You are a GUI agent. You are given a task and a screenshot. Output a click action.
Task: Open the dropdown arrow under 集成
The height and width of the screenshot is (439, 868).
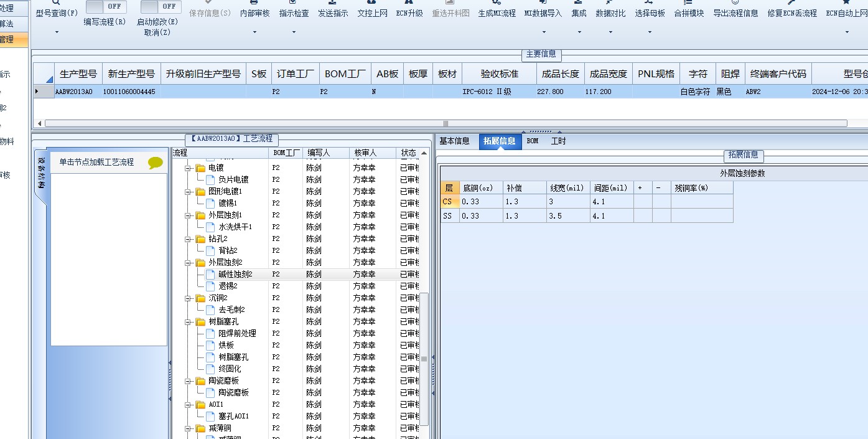pyautogui.click(x=579, y=32)
